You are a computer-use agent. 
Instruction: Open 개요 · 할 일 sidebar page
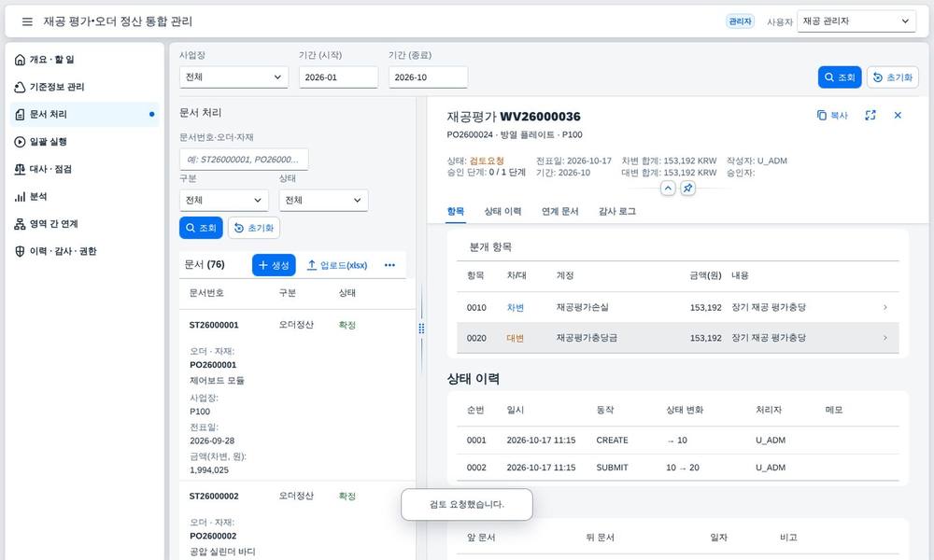coord(85,60)
